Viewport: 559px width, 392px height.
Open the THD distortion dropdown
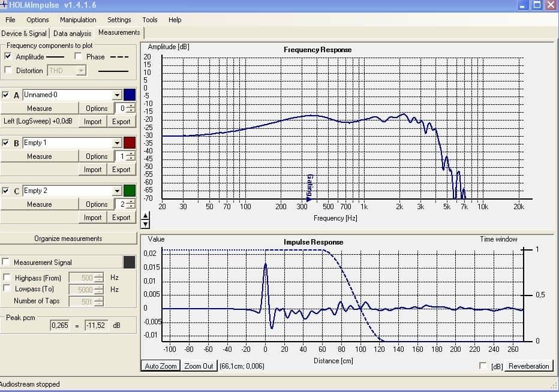coord(82,71)
